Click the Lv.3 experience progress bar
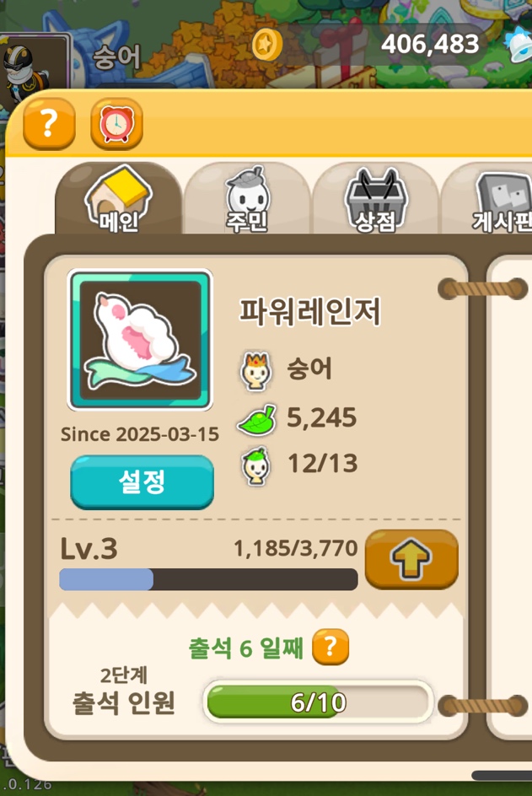 (208, 579)
